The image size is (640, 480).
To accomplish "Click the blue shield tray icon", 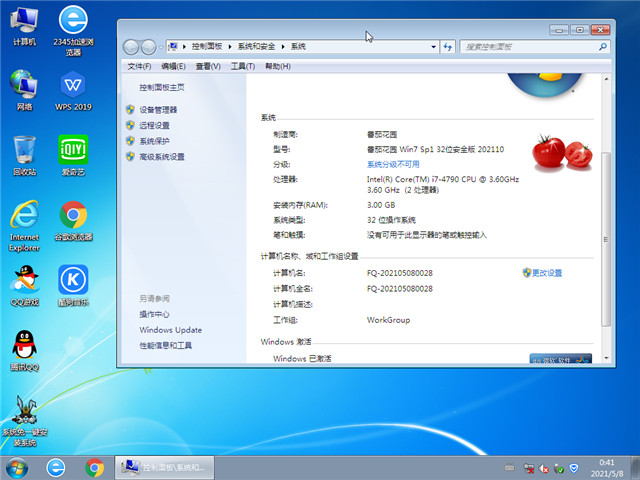I will click(x=574, y=468).
